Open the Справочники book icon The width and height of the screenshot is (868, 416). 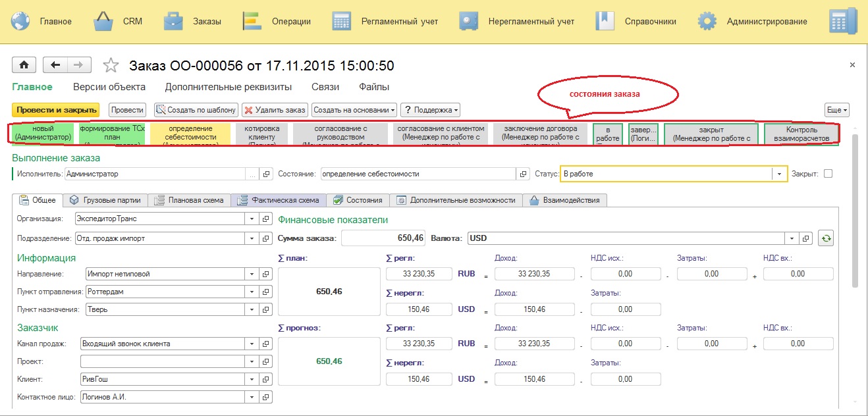point(605,21)
